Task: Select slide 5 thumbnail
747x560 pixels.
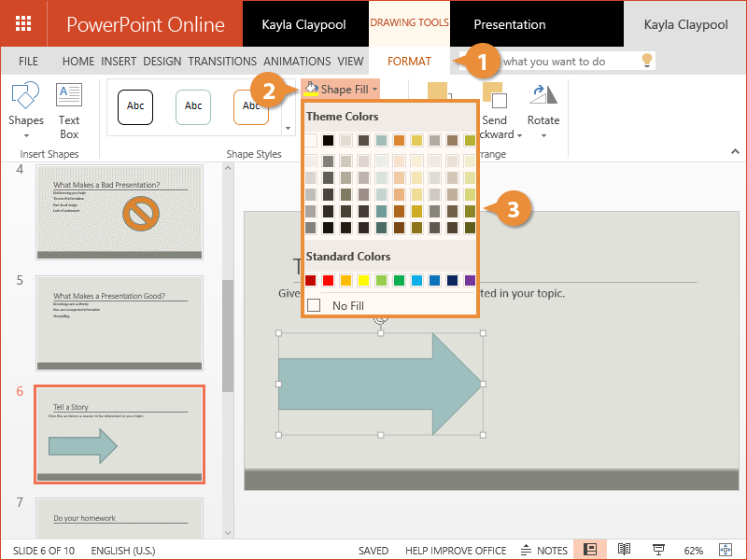Action: click(x=119, y=323)
